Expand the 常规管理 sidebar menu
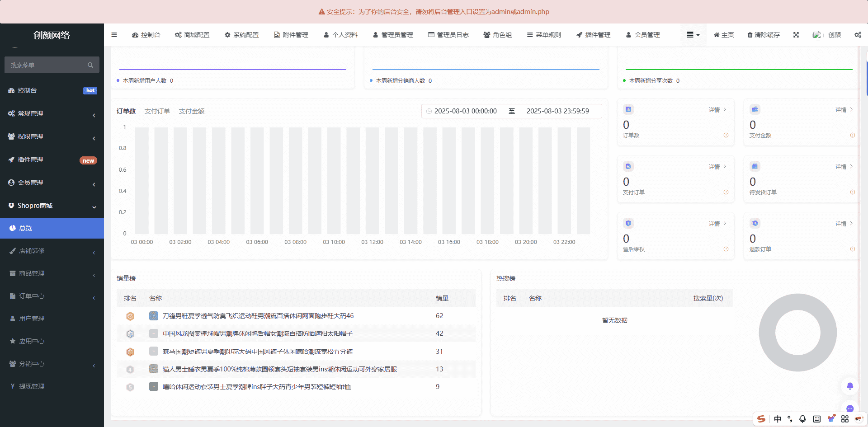Image resolution: width=868 pixels, height=427 pixels. (x=52, y=113)
